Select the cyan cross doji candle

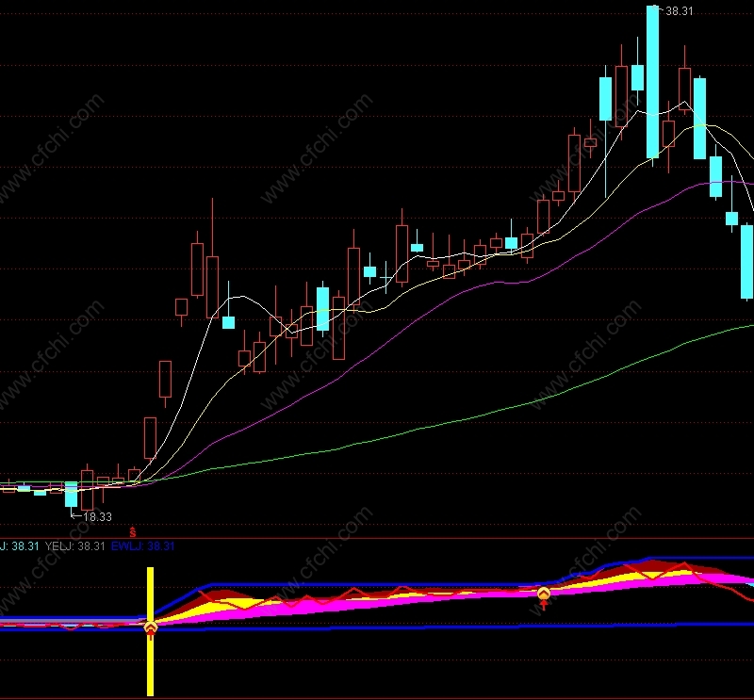pos(385,277)
